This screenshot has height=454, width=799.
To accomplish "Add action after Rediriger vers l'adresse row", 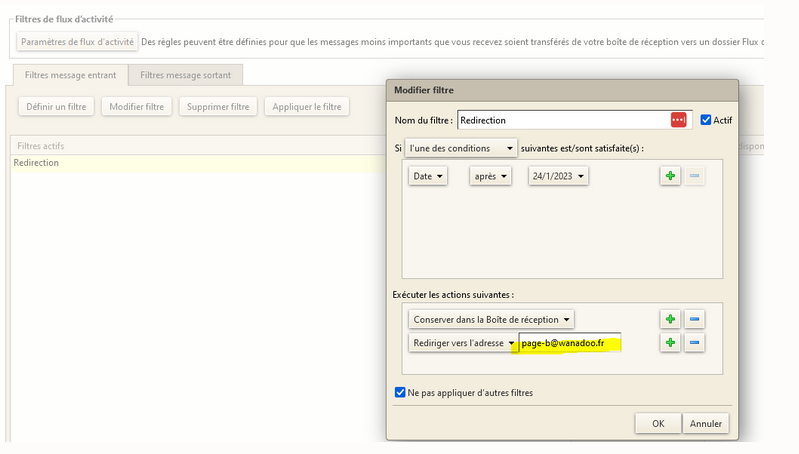I will coord(670,342).
